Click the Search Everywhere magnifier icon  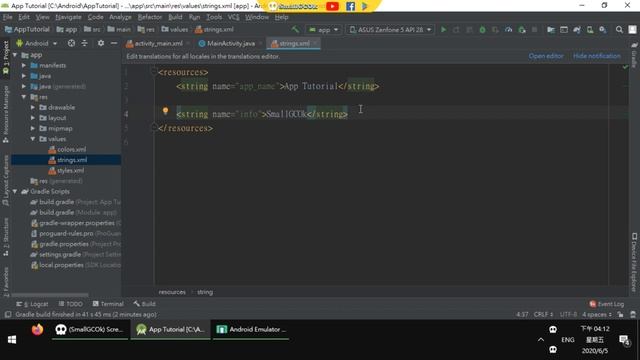coord(619,30)
